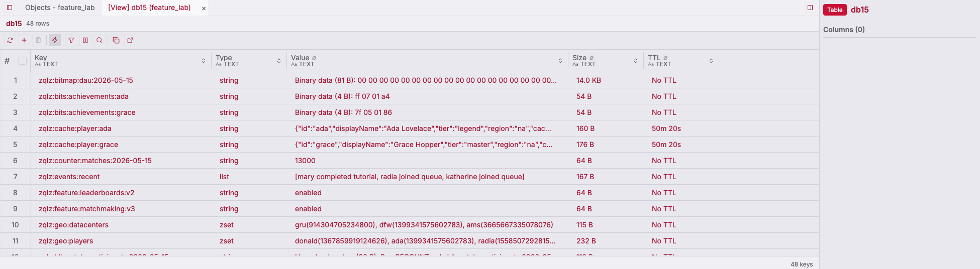Open the search magnifier tool
Screen dimensions: 980x269
(x=100, y=40)
